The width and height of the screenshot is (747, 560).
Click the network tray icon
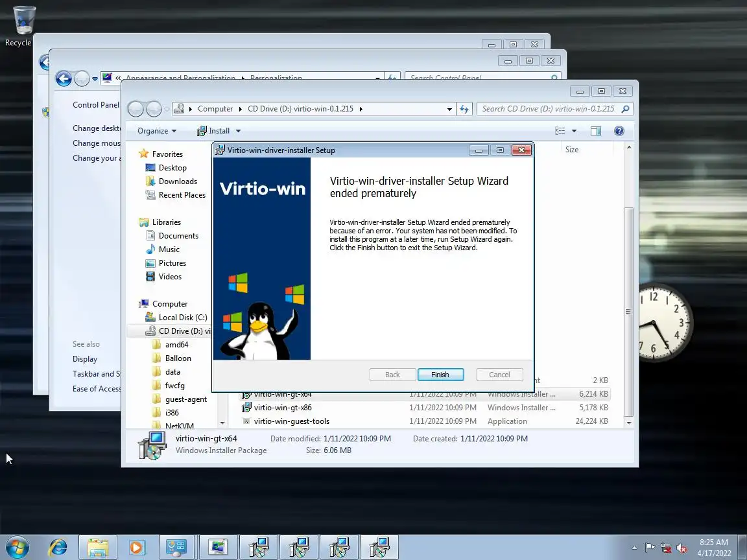coord(666,548)
